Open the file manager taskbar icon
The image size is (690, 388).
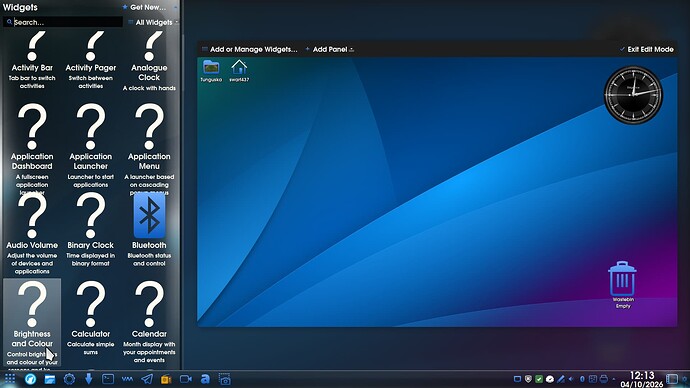click(50, 379)
